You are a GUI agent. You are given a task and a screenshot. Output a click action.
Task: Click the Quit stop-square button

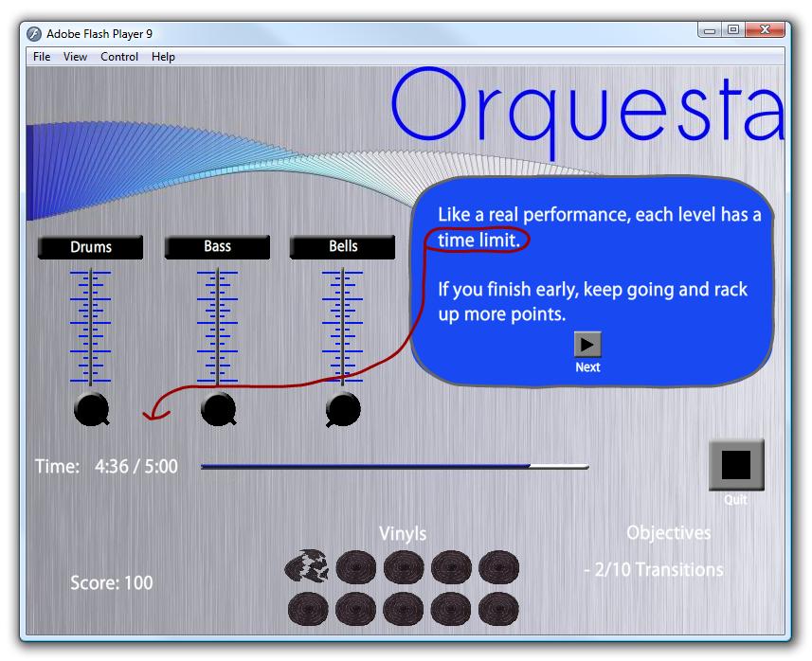coord(736,465)
